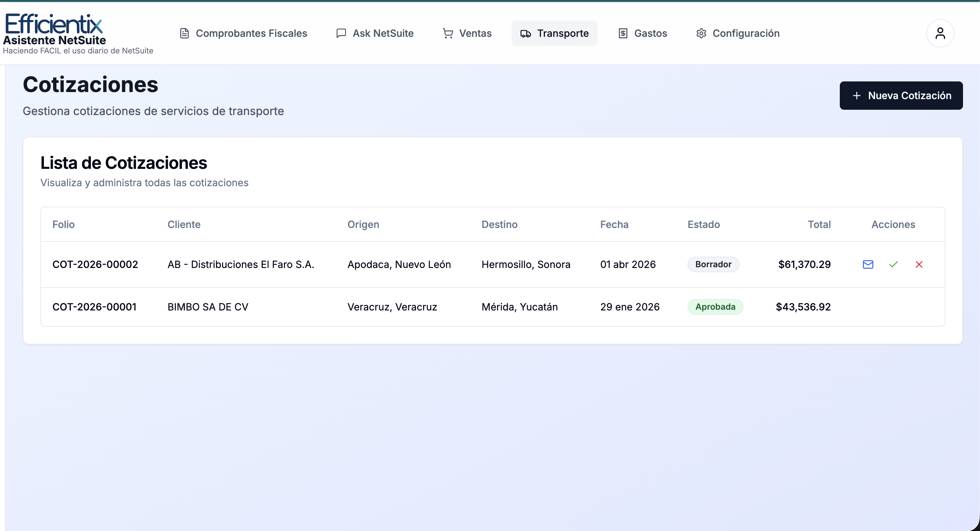The image size is (980, 531).
Task: Click origin Apodaca, Nuevo León
Action: coord(399,264)
